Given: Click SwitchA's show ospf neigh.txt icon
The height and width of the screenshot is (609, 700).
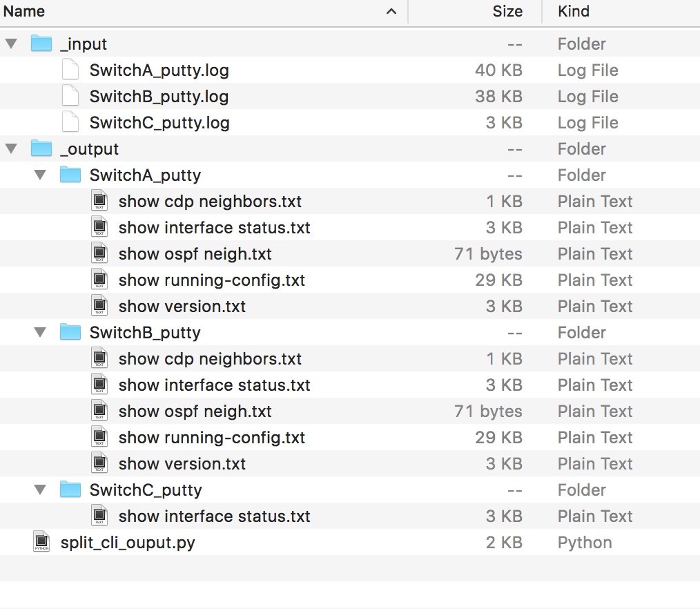Looking at the screenshot, I should tap(99, 253).
